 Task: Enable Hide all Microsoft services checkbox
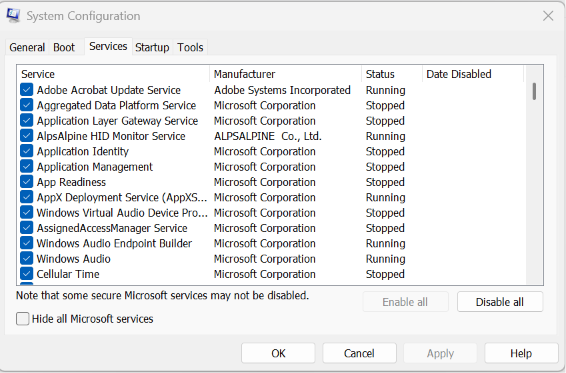click(23, 319)
